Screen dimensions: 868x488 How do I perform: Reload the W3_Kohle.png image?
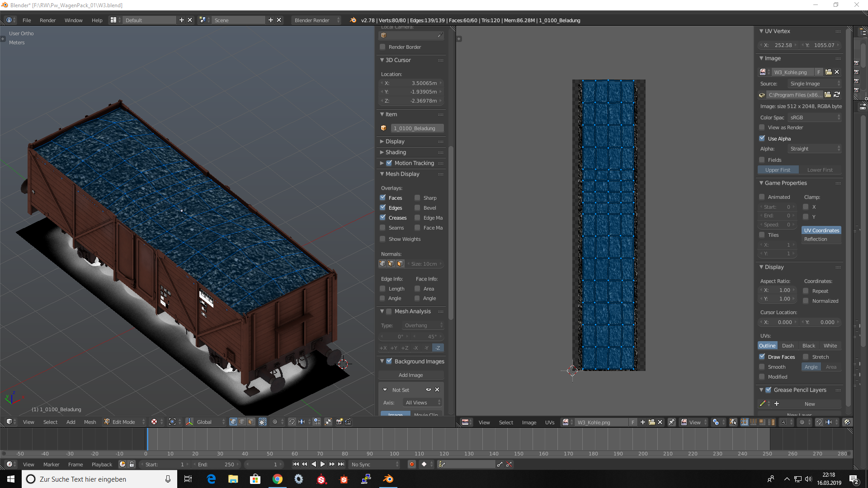[x=837, y=95]
